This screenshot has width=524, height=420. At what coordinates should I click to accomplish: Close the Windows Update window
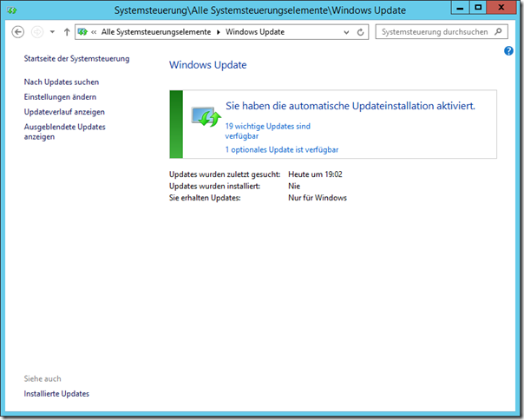(x=501, y=8)
